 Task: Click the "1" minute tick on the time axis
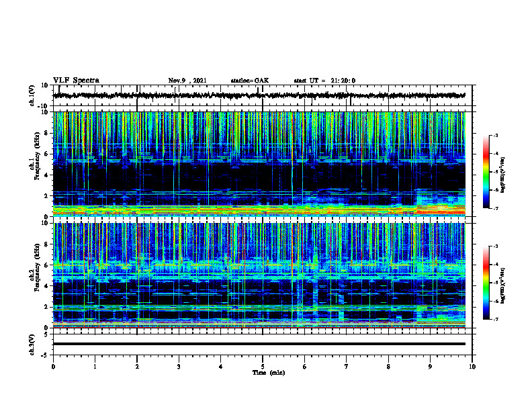tap(95, 367)
